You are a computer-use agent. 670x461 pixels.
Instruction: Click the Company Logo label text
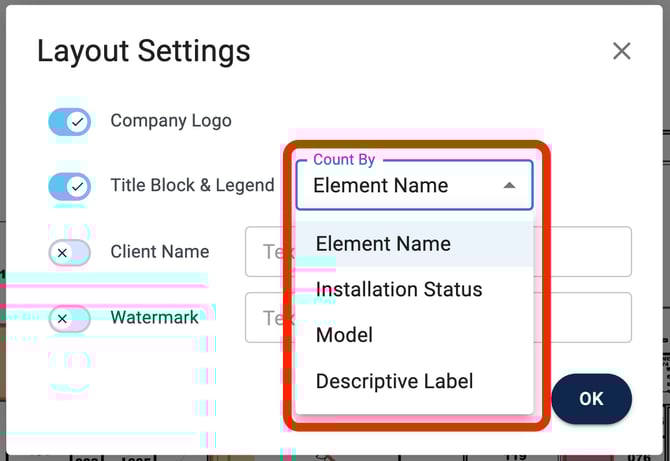pos(171,121)
